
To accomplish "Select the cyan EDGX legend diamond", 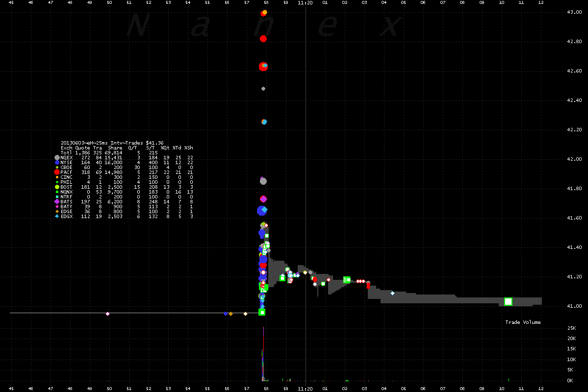I will [x=57, y=216].
